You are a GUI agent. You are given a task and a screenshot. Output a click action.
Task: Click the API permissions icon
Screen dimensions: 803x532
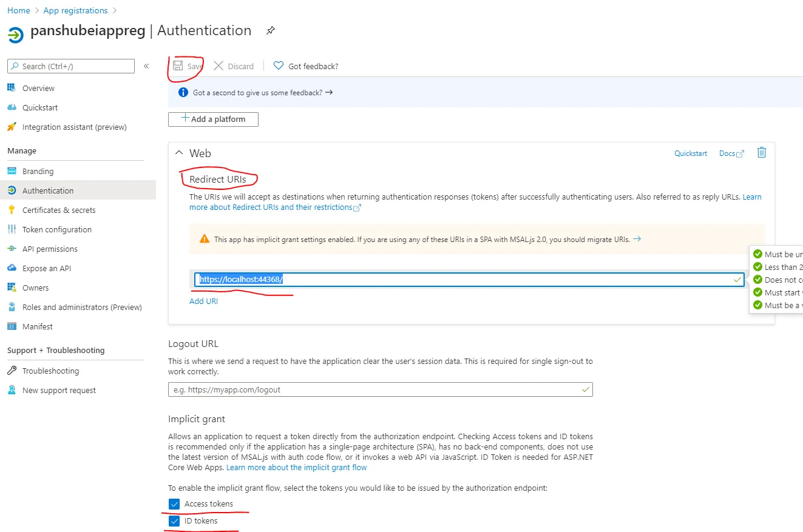(12, 249)
